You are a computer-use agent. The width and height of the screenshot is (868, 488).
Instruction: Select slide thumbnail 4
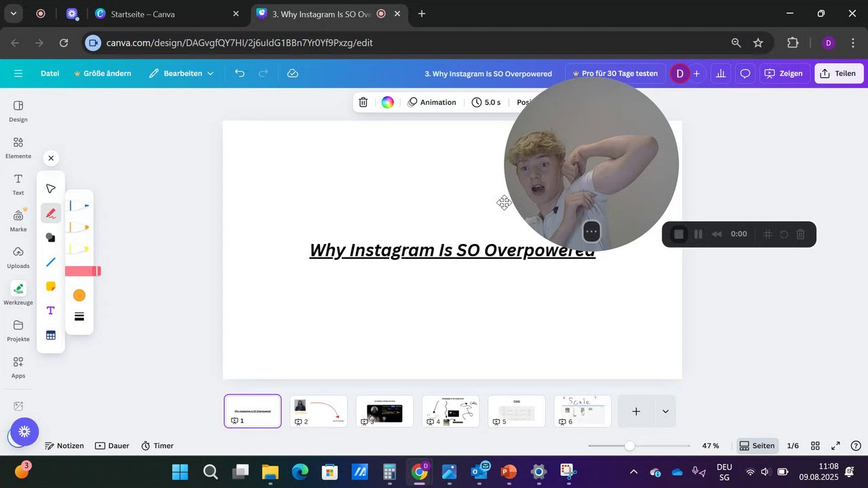(450, 411)
